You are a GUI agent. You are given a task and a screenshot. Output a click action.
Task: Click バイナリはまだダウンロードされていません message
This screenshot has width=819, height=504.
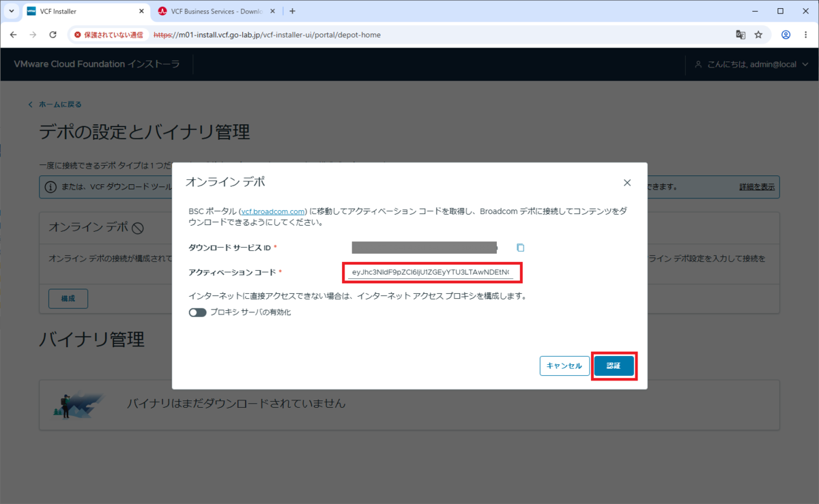(236, 404)
